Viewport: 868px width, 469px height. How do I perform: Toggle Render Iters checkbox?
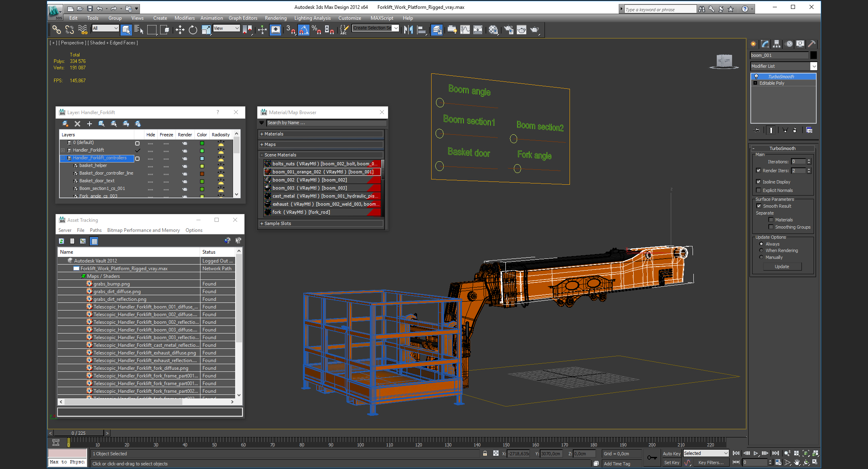(x=758, y=171)
